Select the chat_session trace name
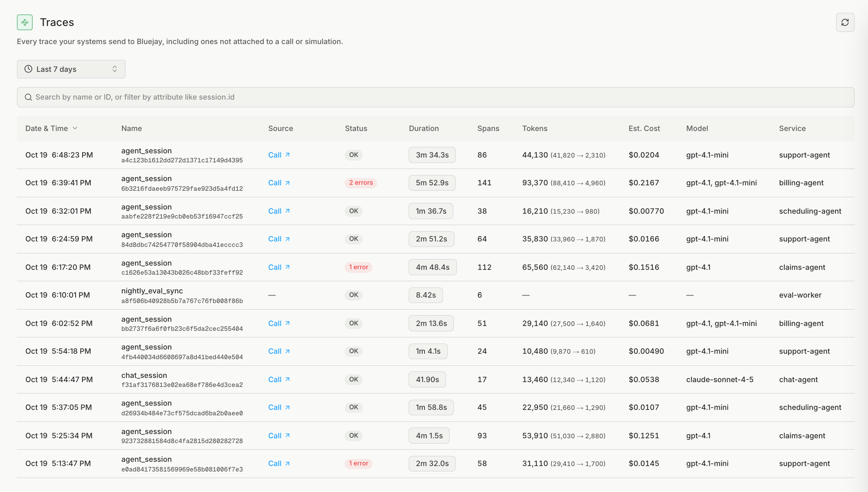Image resolution: width=868 pixels, height=492 pixels. pyautogui.click(x=144, y=375)
